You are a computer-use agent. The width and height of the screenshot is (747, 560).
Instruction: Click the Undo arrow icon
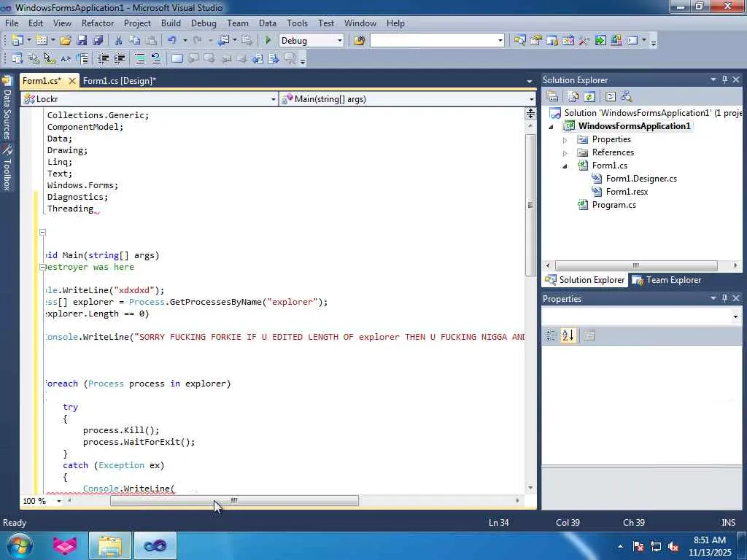tap(172, 41)
